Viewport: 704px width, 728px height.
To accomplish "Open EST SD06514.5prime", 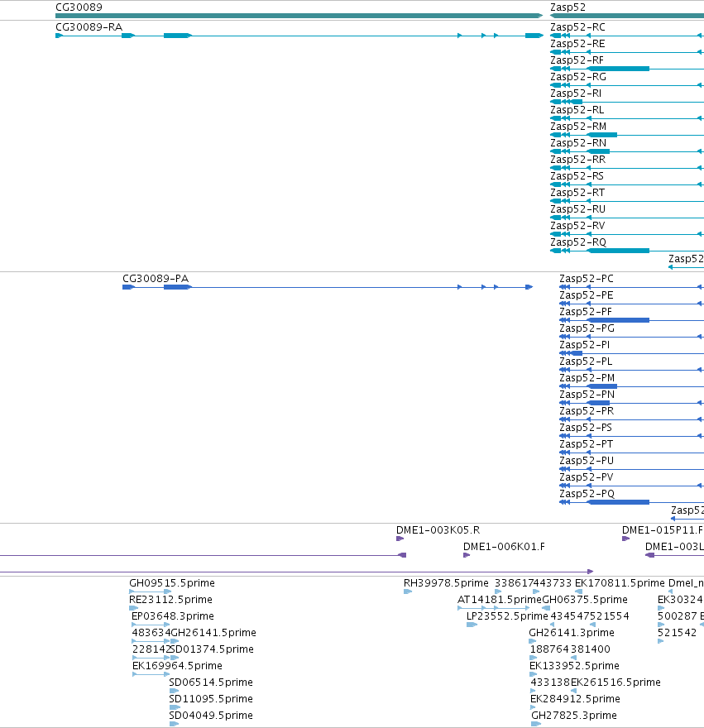I will coord(211,682).
